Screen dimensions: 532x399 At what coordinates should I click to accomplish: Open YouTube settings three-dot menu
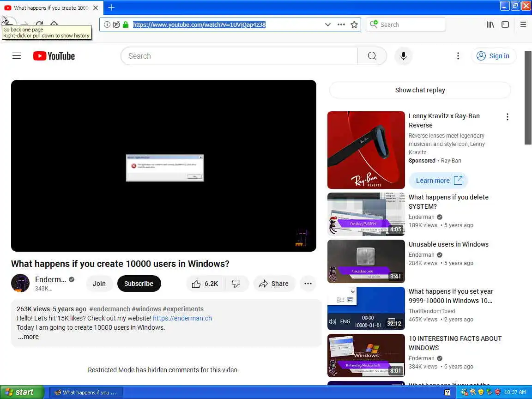click(x=458, y=56)
